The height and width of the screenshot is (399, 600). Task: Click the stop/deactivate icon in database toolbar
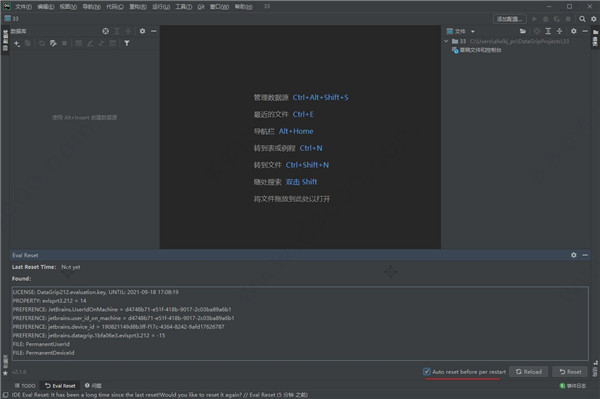64,44
